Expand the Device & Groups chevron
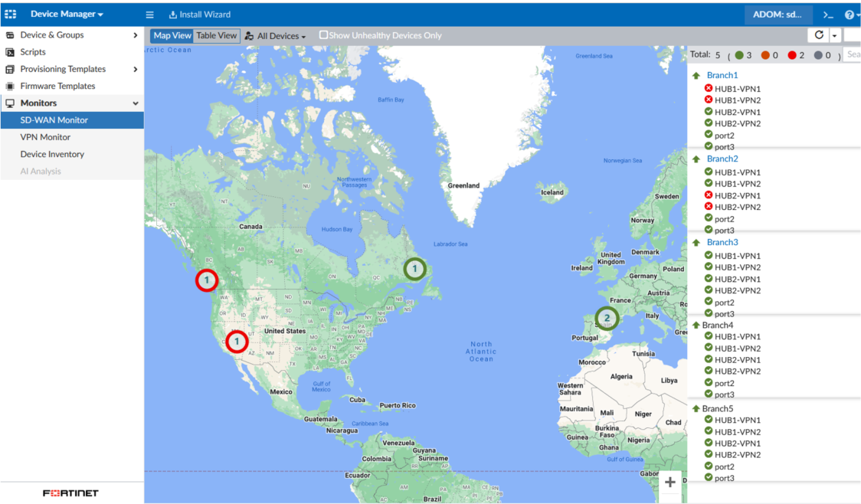This screenshot has height=504, width=861. point(135,35)
